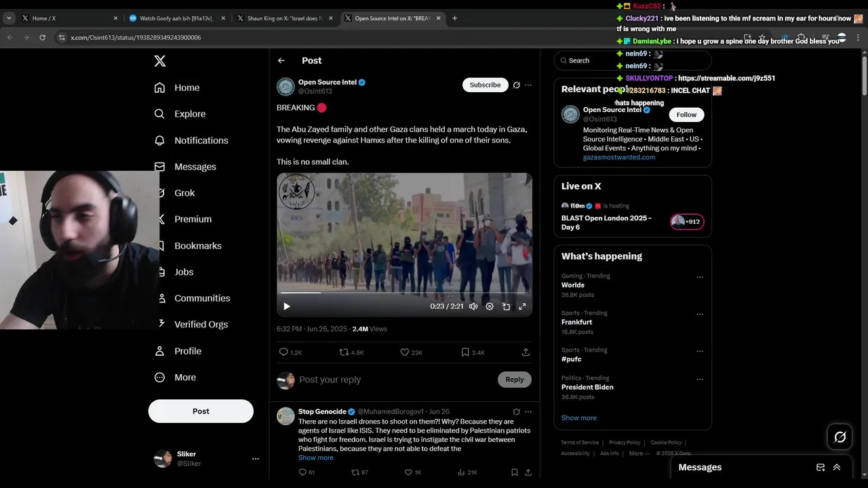Click the reply icon with 1.2K
The width and height of the screenshot is (868, 488).
(283, 352)
